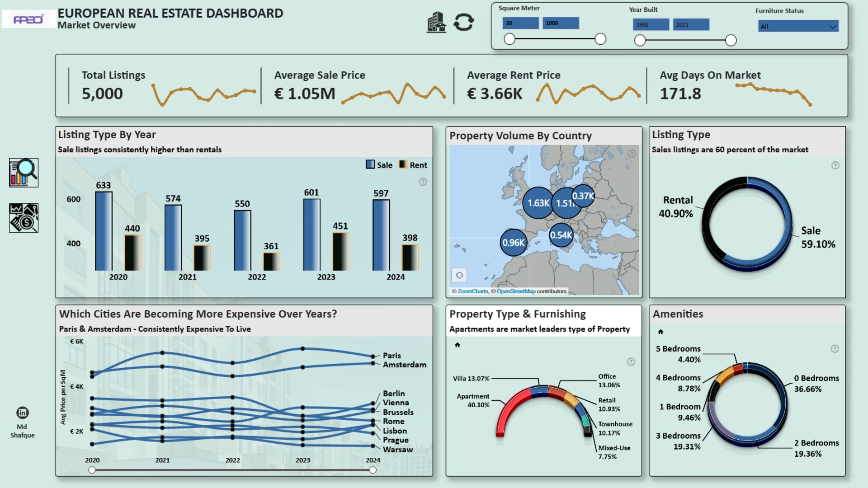Click the home drill icon in the Amenities panel
Screen dimensions: 868x488
(660, 332)
